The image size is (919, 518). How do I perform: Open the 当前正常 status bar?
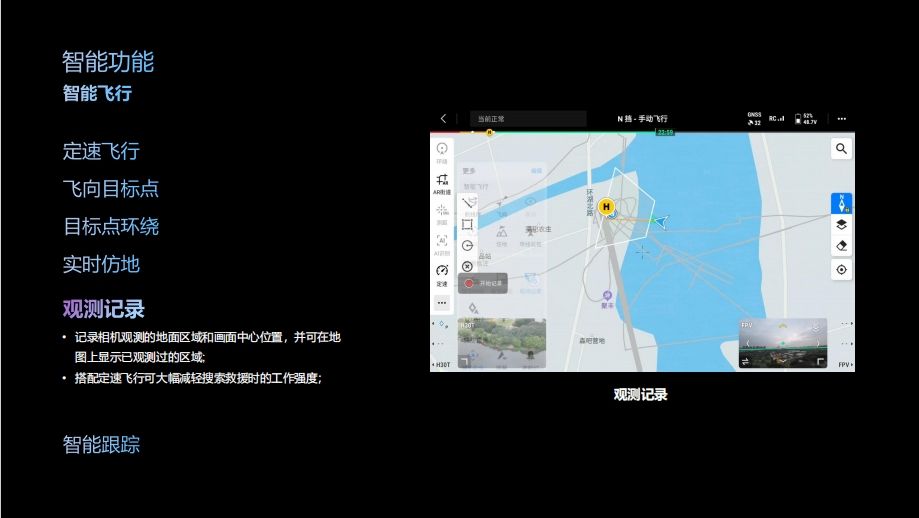(x=528, y=119)
